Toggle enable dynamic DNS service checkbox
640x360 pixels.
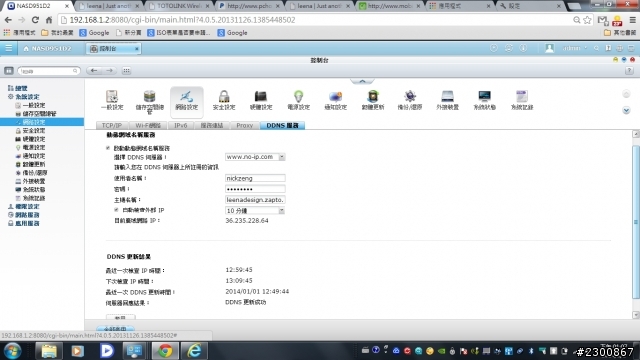coord(108,148)
